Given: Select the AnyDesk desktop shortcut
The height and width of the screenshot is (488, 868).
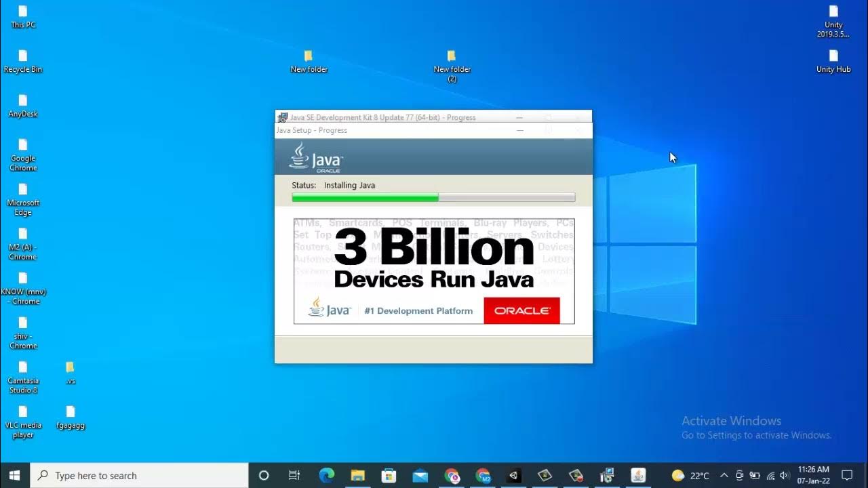Looking at the screenshot, I should pos(23,106).
